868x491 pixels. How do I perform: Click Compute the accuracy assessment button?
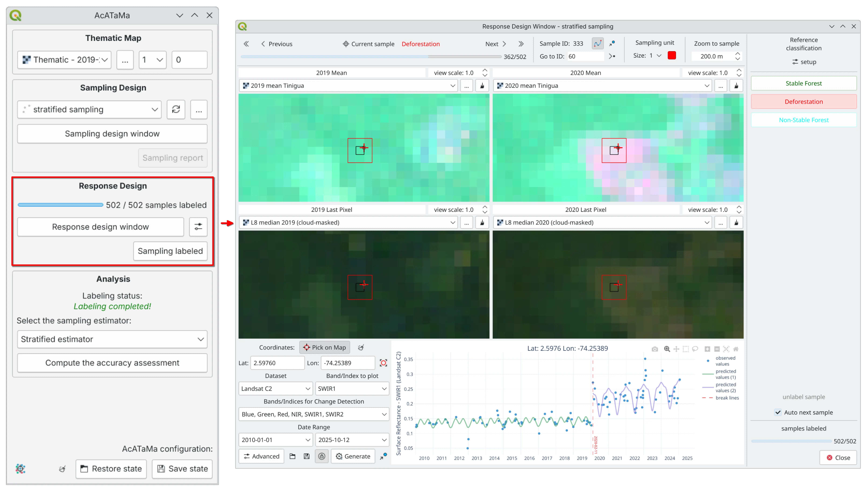[112, 363]
